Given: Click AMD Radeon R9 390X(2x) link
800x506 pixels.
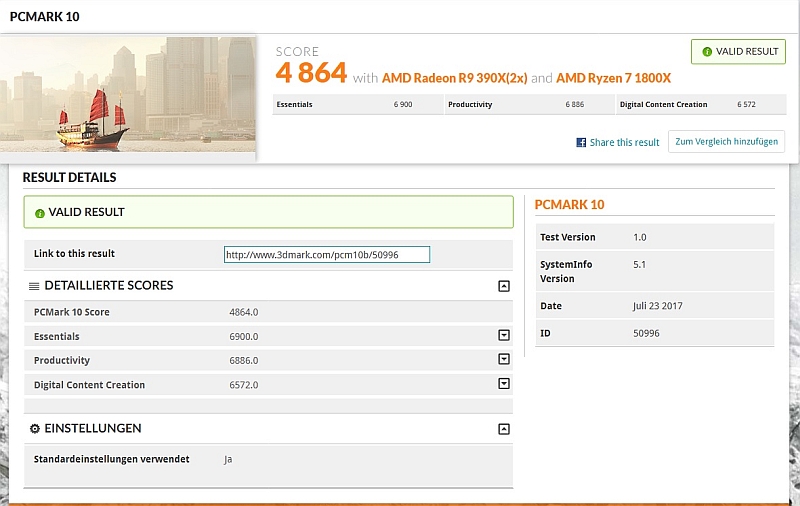Looking at the screenshot, I should [x=455, y=78].
